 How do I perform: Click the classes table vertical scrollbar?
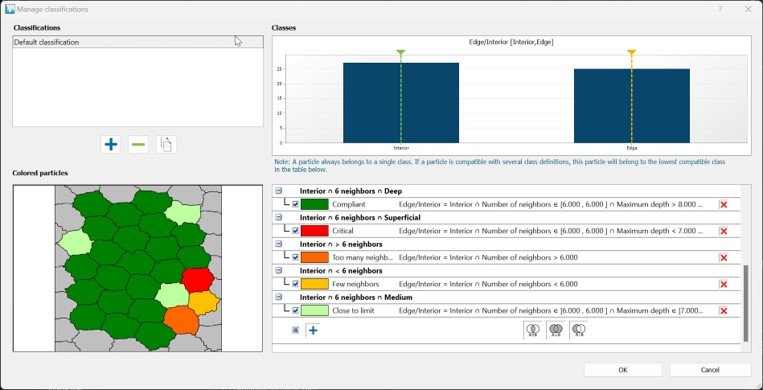coord(745,303)
